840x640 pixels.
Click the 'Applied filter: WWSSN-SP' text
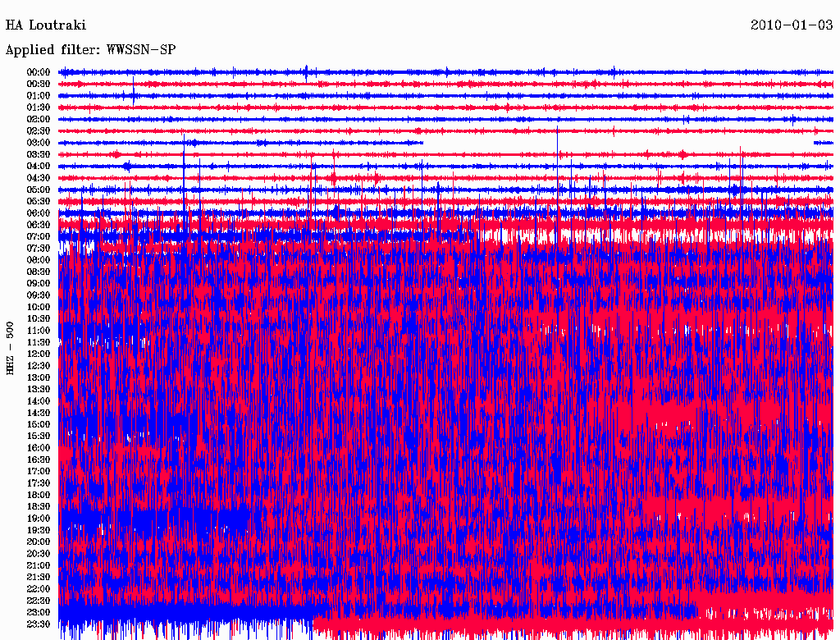click(x=90, y=50)
